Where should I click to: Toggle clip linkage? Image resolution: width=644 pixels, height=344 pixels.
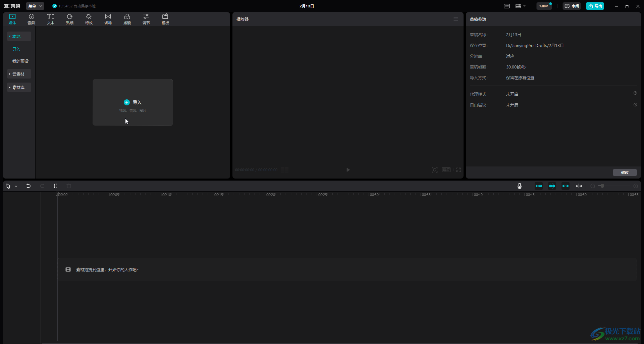tap(566, 186)
